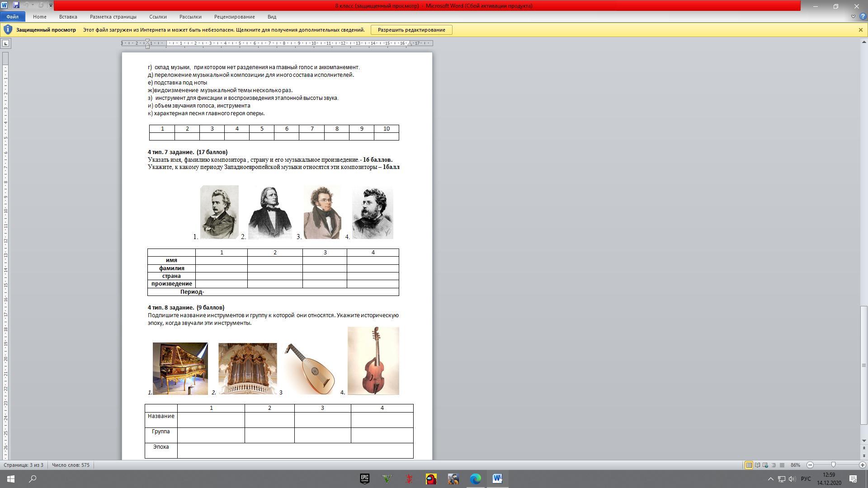The width and height of the screenshot is (868, 488).
Task: Open Microsoft Edge from the taskbar
Action: pyautogui.click(x=475, y=479)
